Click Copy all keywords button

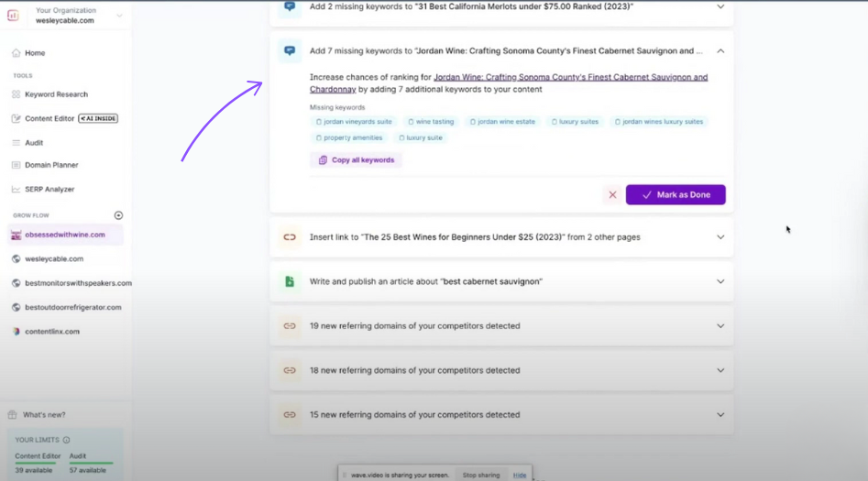tap(356, 160)
